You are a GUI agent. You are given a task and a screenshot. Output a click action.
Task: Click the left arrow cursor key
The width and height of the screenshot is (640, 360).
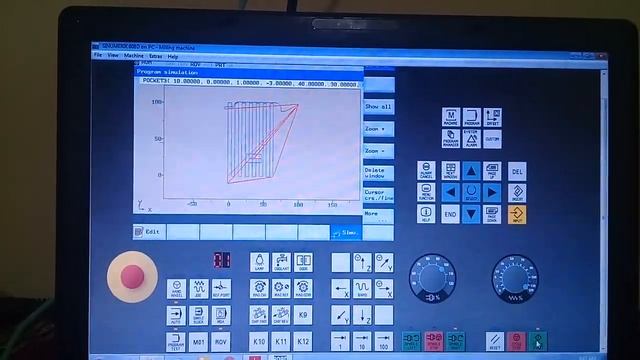(451, 192)
